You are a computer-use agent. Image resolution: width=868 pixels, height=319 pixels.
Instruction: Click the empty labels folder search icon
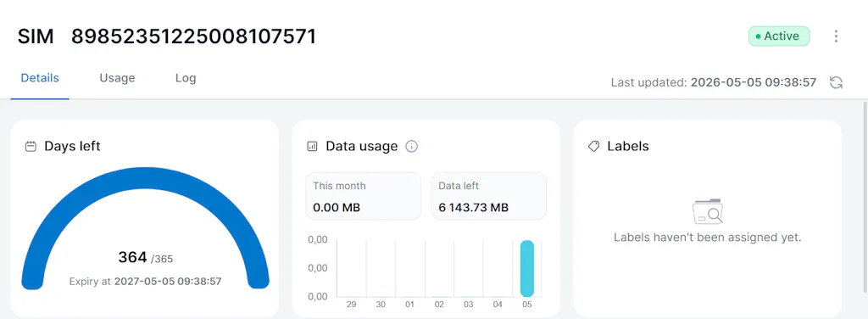708,211
